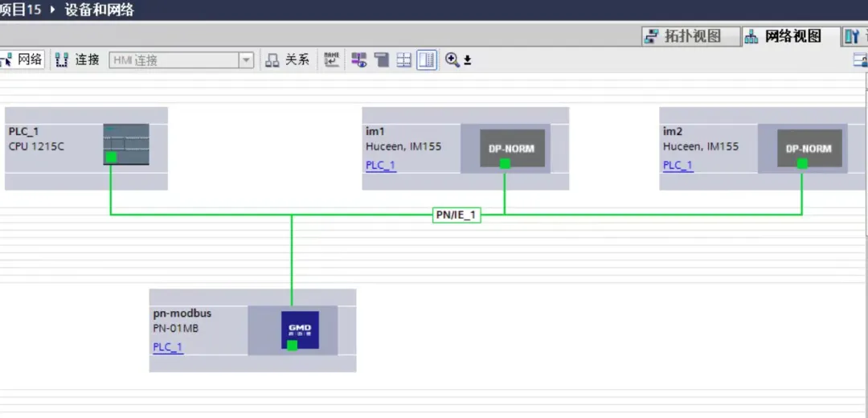Select the im2 DP-NORM device icon
The height and width of the screenshot is (418, 868).
click(x=802, y=148)
